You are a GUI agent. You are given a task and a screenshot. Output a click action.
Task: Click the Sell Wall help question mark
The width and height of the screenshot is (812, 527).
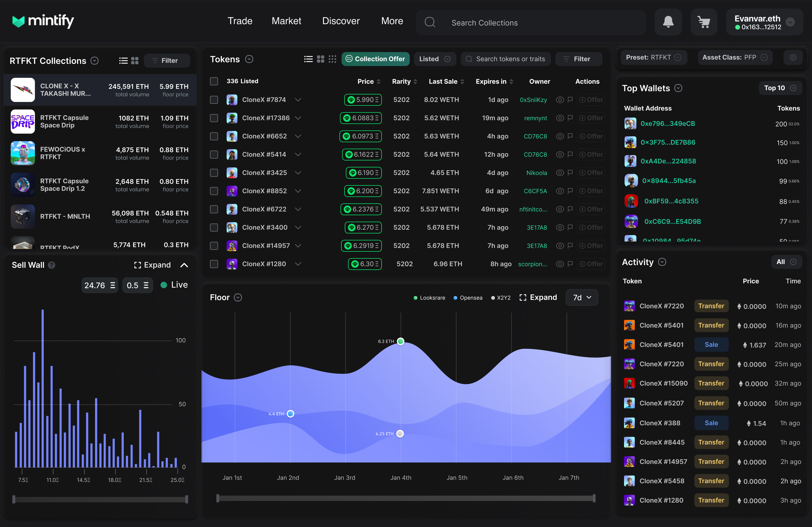point(52,265)
